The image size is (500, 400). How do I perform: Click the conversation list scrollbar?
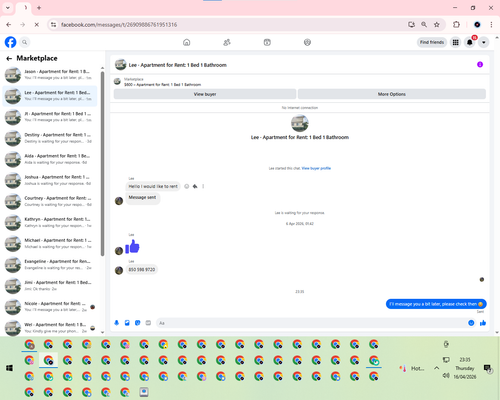point(102,163)
